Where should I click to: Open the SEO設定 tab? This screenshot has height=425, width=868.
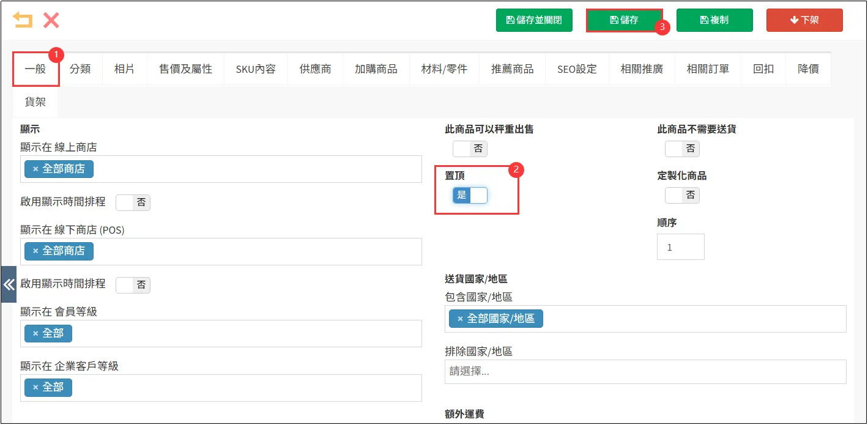[577, 69]
